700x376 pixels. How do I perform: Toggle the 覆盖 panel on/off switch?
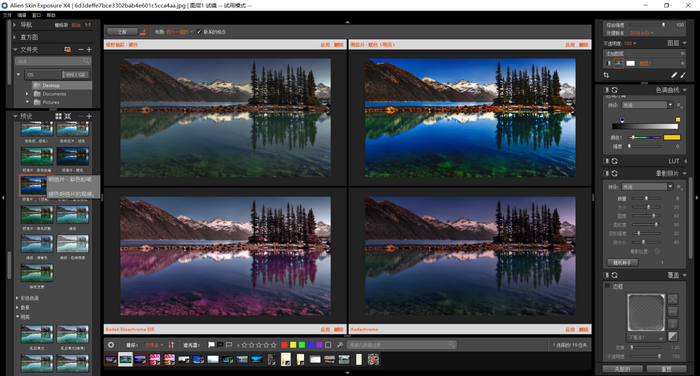click(606, 275)
